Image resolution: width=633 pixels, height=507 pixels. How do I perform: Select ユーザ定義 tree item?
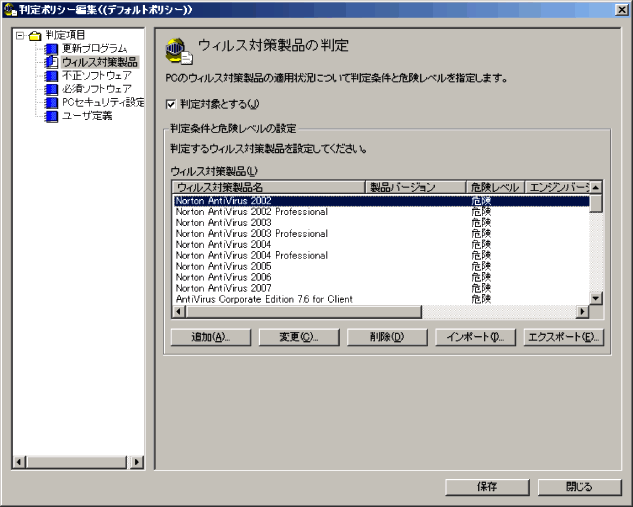pyautogui.click(x=87, y=116)
